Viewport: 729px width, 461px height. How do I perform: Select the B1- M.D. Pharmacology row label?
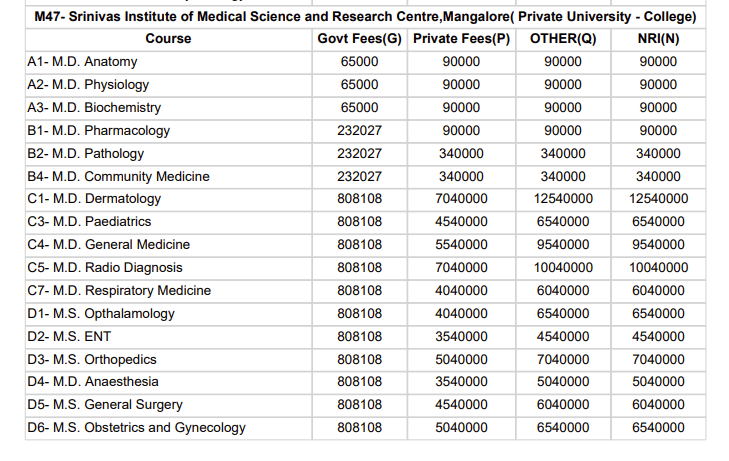point(99,130)
